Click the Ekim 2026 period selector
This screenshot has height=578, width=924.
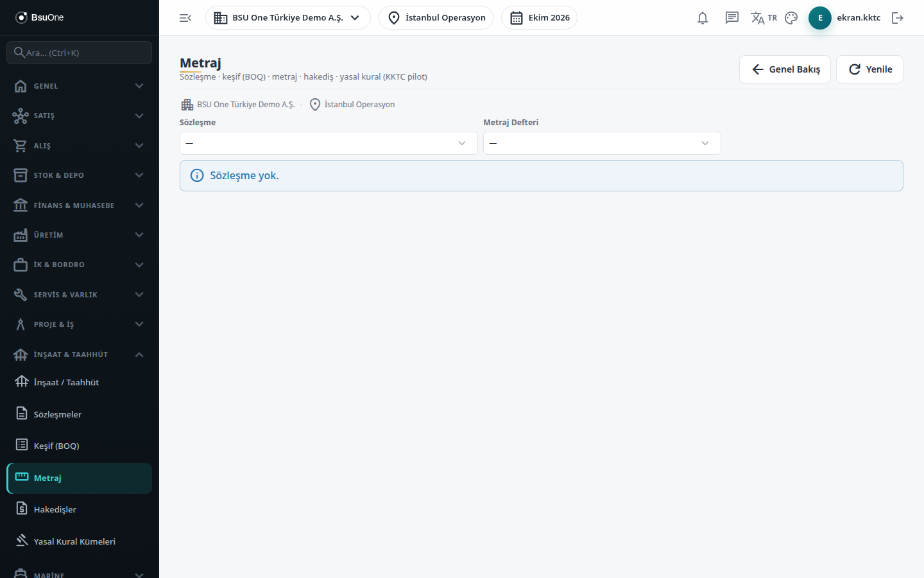click(540, 18)
